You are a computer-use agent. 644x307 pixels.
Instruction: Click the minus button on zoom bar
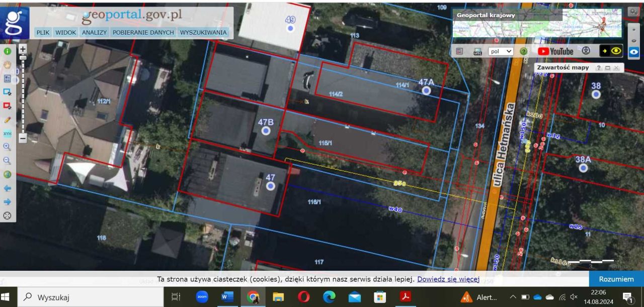point(23,138)
